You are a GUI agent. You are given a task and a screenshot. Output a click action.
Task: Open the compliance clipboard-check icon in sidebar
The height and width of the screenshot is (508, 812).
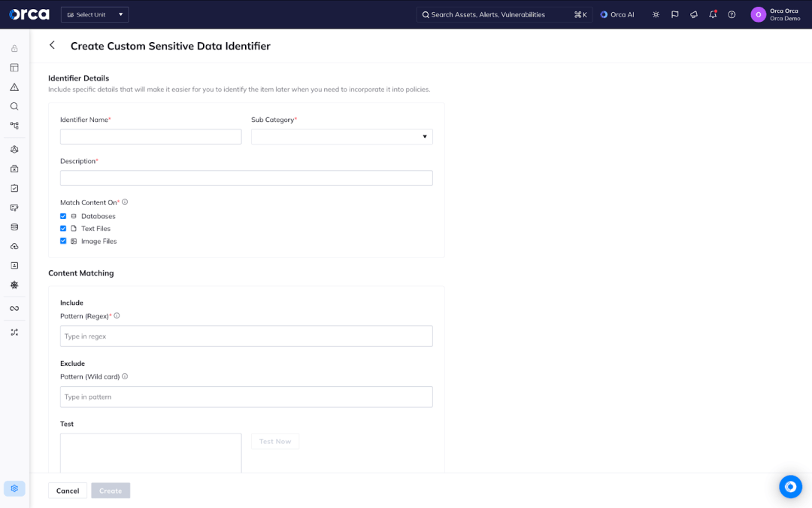pyautogui.click(x=14, y=188)
